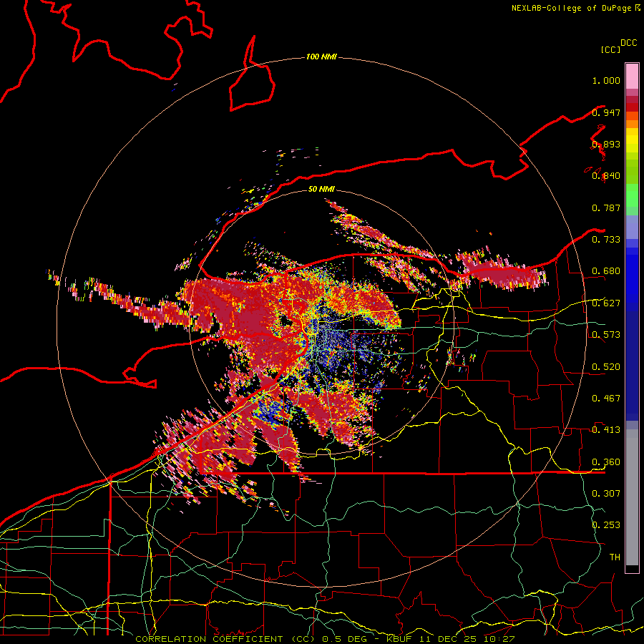Click the 1.000 value on the color scale
The image size is (644, 644).
606,80
